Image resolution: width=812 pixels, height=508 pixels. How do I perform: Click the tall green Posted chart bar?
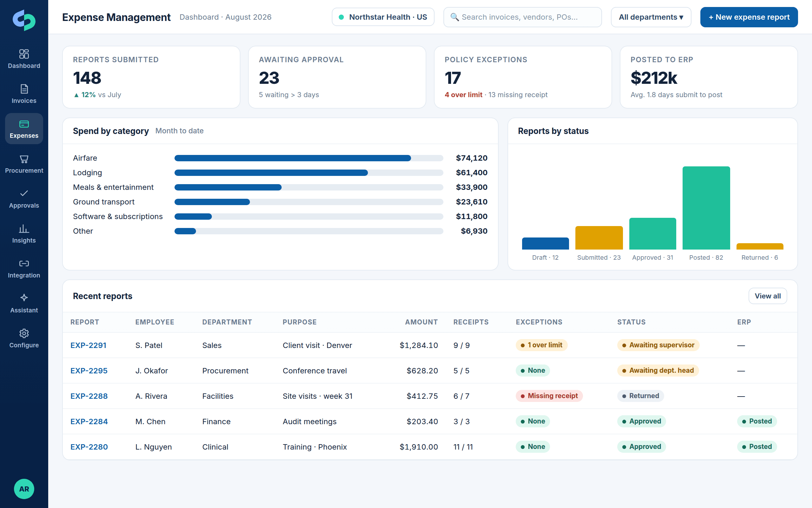pos(706,208)
